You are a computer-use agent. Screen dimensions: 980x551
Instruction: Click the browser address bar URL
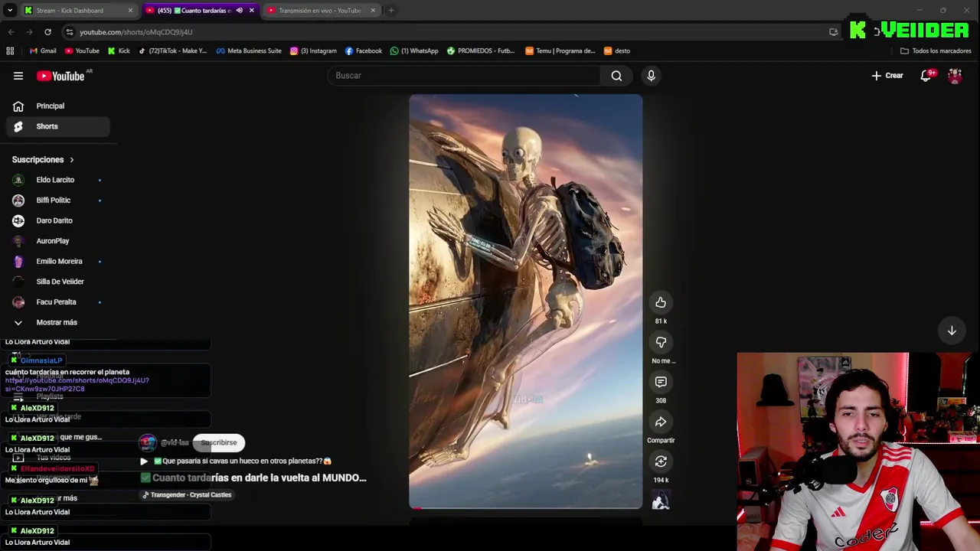tap(136, 32)
